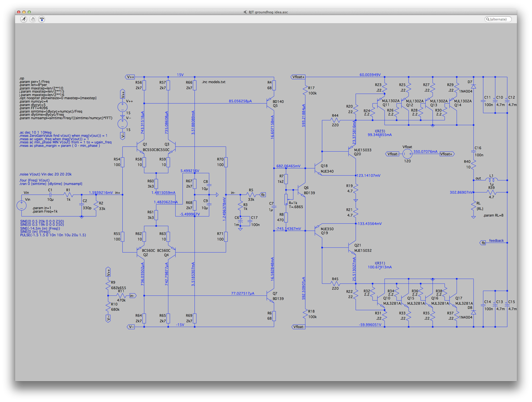Click the V++ net flag on the 15V rail
This screenshot has height=402, width=532.
pos(130,77)
